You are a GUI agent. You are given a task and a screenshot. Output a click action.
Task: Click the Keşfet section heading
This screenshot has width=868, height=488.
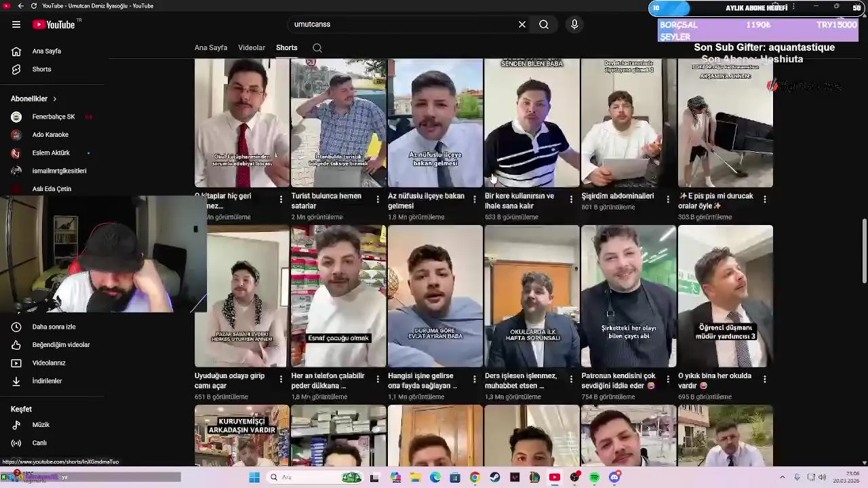pos(21,409)
